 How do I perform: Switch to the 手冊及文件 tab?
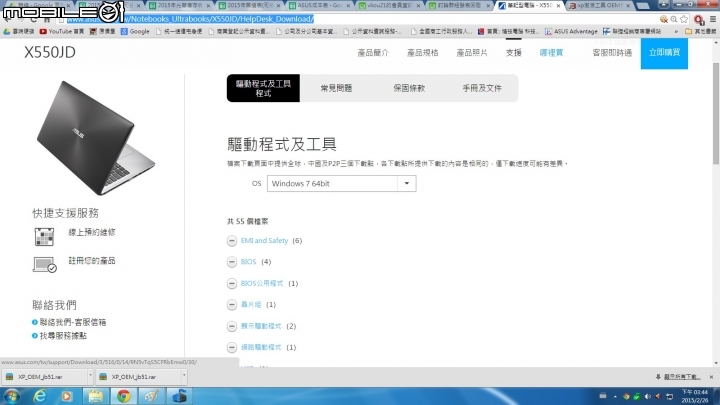point(482,88)
